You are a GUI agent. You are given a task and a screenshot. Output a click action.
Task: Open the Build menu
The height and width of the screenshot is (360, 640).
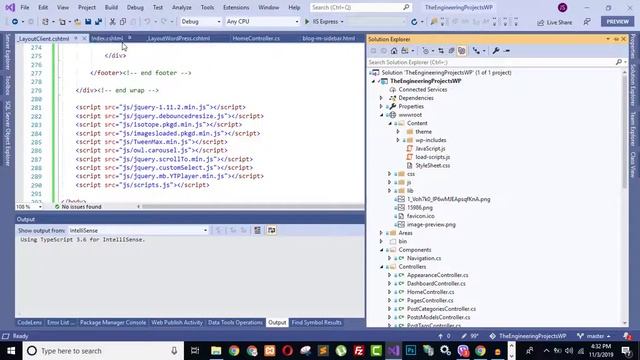pos(111,7)
